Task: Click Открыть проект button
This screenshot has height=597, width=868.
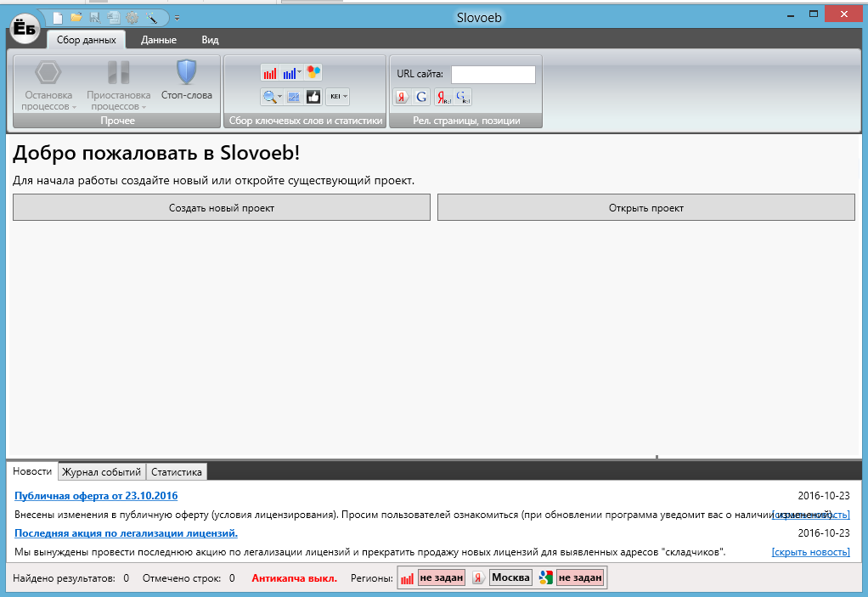Action: coord(646,207)
